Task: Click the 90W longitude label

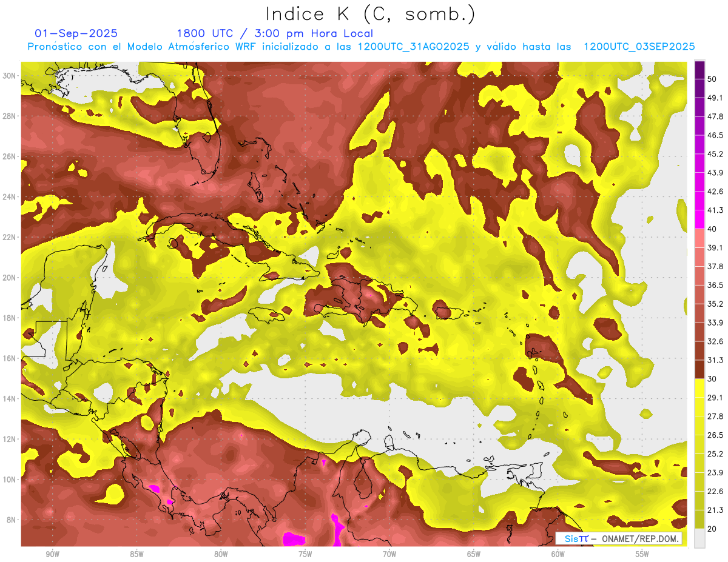Action: pos(52,554)
